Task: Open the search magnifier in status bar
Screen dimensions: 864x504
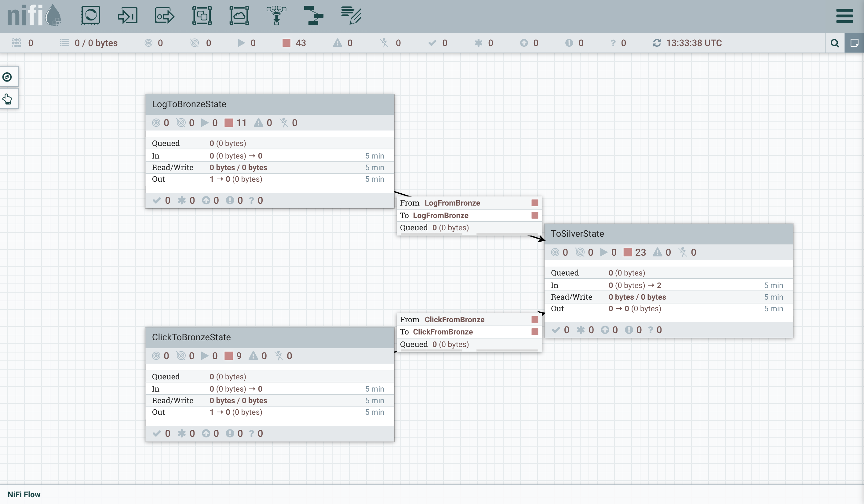Action: pyautogui.click(x=835, y=43)
